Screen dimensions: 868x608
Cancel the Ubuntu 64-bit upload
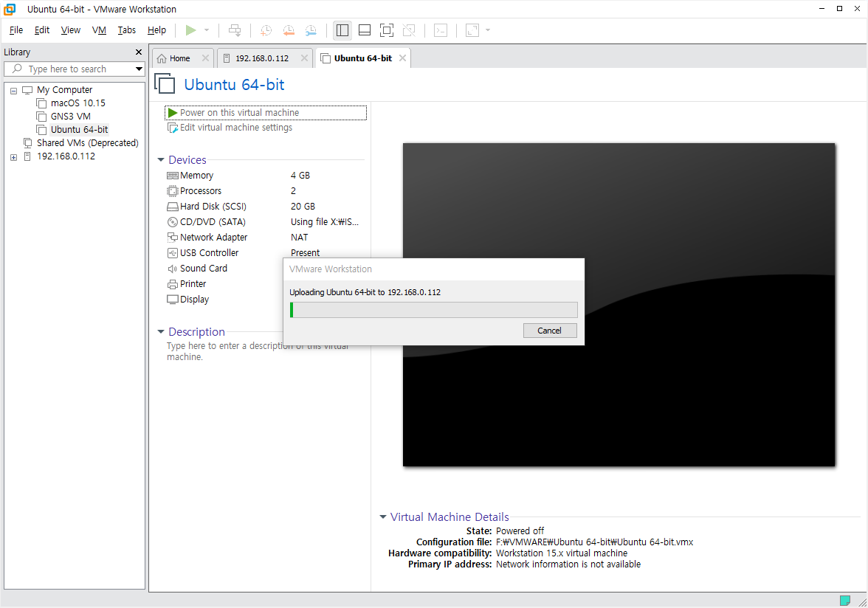pyautogui.click(x=550, y=331)
